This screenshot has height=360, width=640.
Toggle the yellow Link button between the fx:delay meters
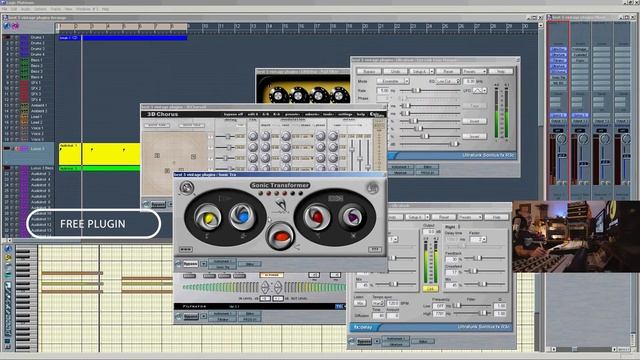[430, 289]
